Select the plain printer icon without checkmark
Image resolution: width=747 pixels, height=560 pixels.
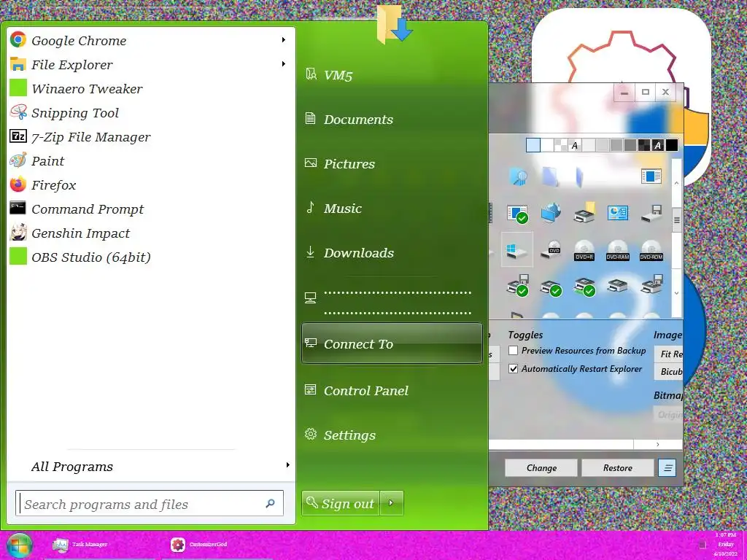coord(618,286)
